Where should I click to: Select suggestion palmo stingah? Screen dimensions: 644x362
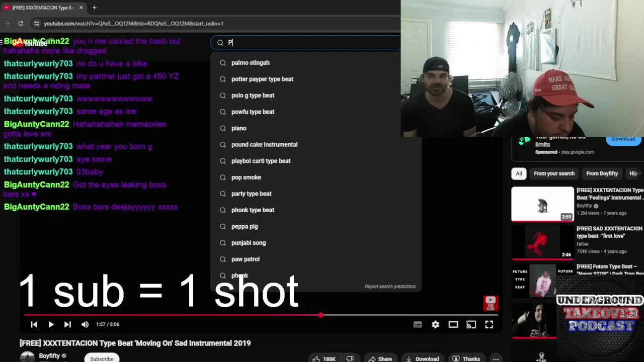(x=250, y=63)
